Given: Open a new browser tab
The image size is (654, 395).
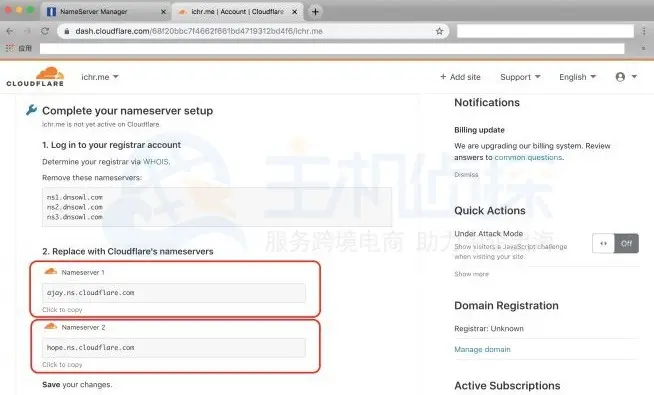Looking at the screenshot, I should (315, 12).
